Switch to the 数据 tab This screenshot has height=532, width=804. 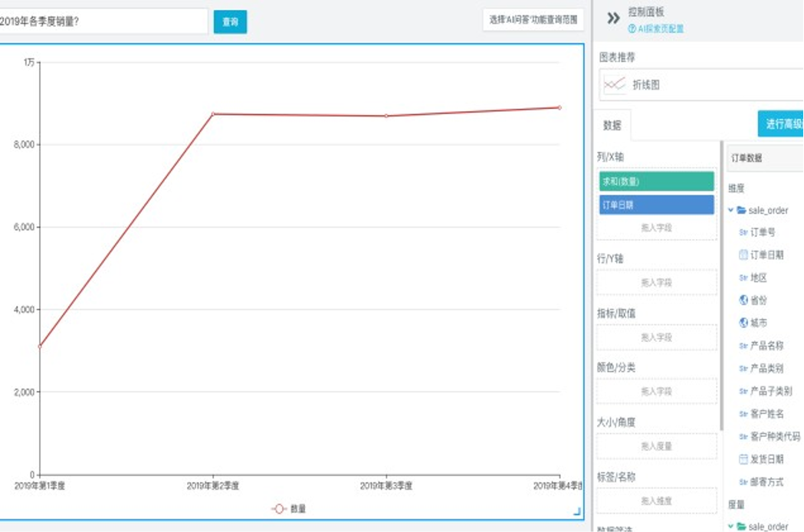[612, 126]
